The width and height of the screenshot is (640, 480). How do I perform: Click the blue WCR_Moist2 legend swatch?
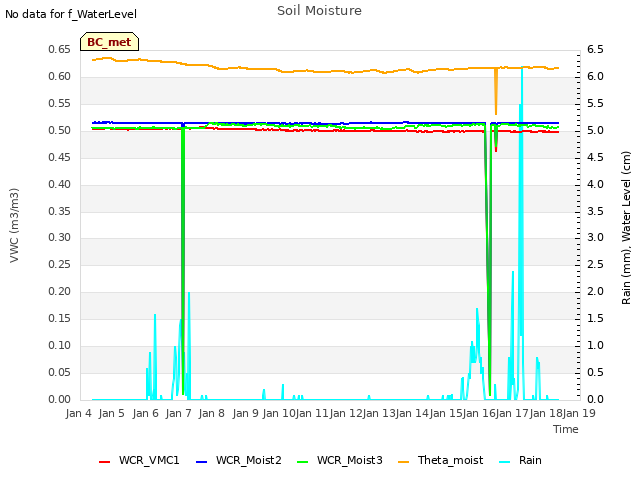pos(202,462)
